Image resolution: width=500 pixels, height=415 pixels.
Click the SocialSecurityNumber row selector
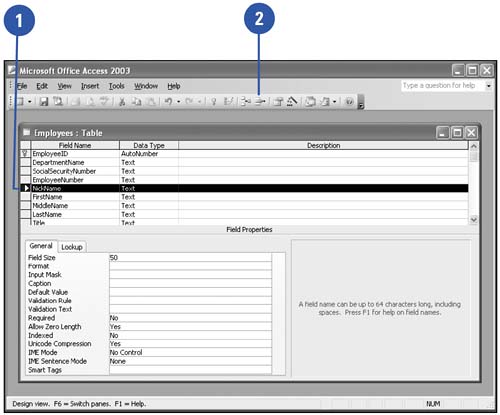click(25, 171)
